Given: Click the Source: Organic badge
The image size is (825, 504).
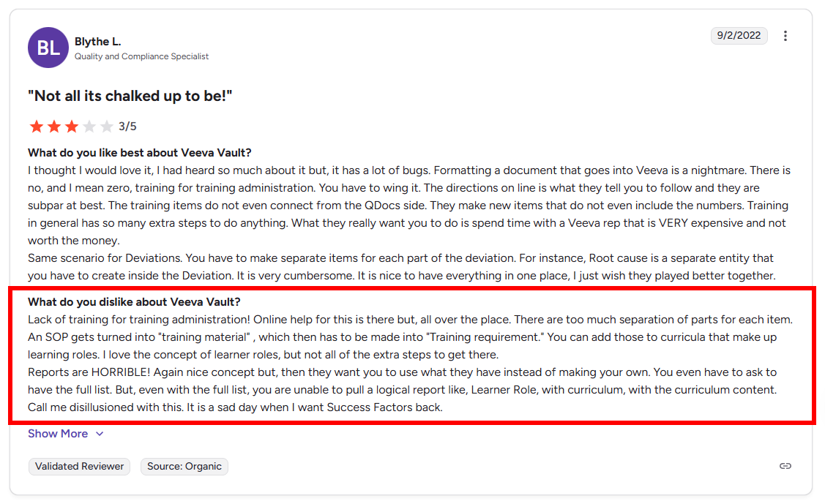Looking at the screenshot, I should tap(184, 466).
